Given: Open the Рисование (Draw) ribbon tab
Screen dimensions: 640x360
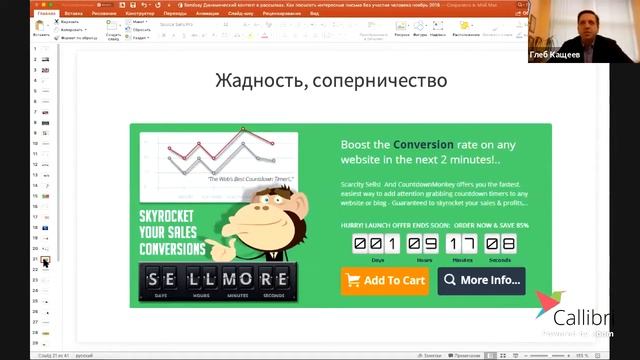Looking at the screenshot, I should [x=104, y=13].
